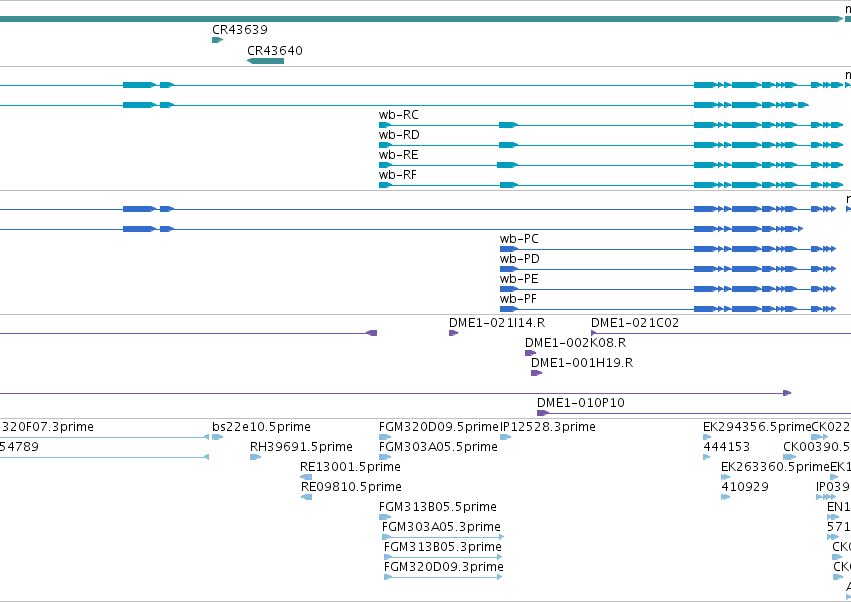Click the IP12528.3prime EST label

click(548, 427)
